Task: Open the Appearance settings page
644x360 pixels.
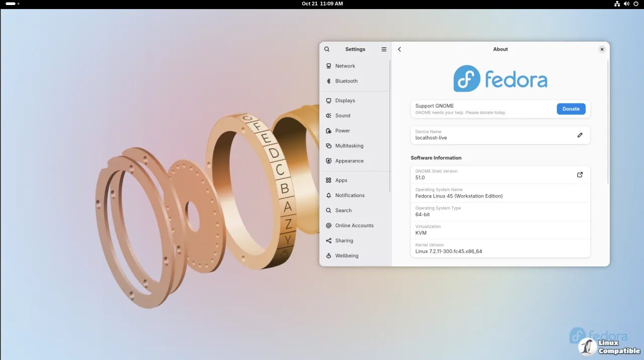Action: [355, 161]
